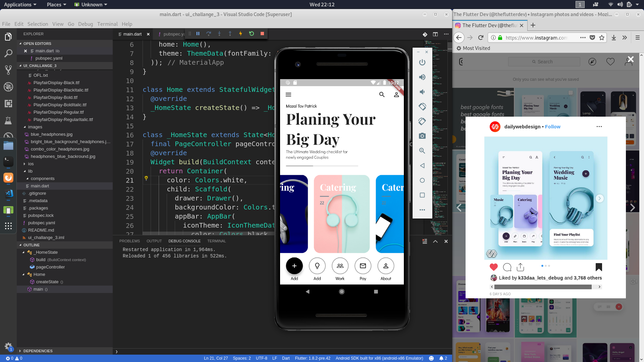Click the Instagram Search field
The image size is (644, 362).
544,62
